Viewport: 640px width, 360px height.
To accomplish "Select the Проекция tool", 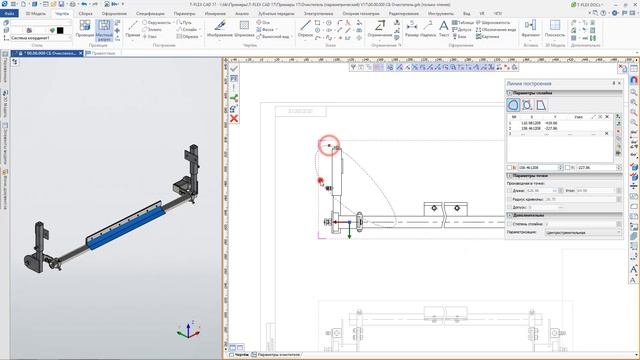I will (85, 29).
